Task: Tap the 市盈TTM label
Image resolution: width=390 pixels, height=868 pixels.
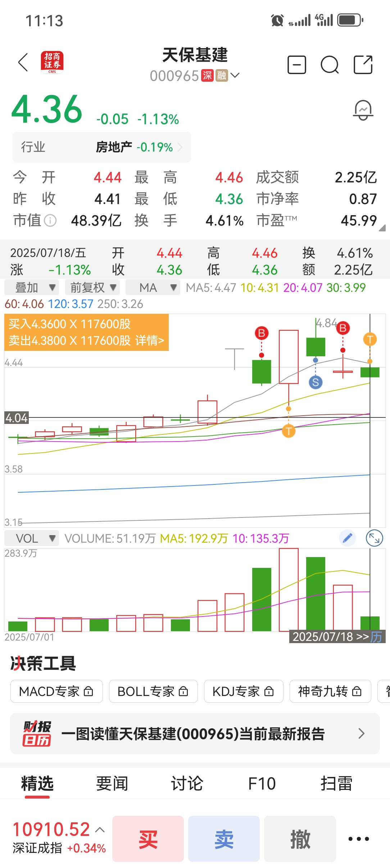Action: pyautogui.click(x=277, y=220)
